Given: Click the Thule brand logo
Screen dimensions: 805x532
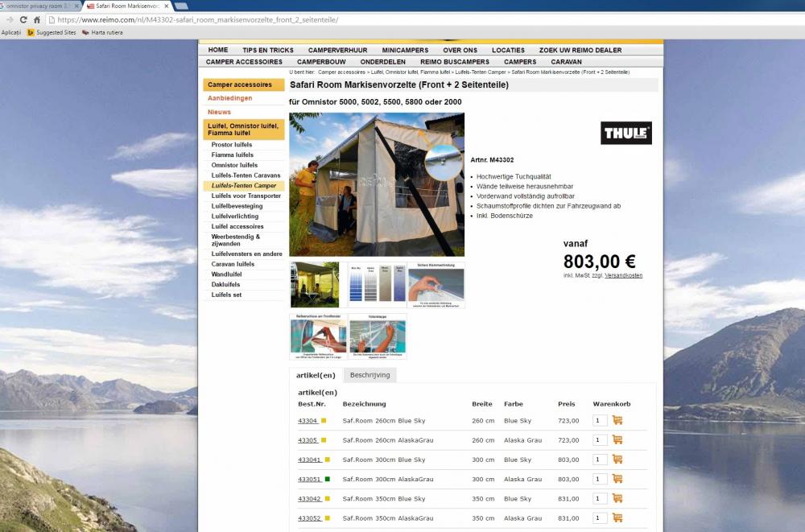Looking at the screenshot, I should [x=625, y=133].
